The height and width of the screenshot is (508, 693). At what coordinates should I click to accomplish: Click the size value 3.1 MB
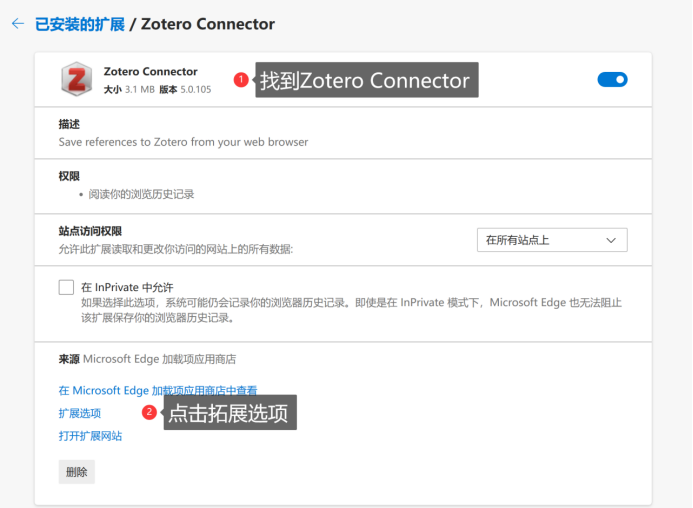[x=140, y=89]
